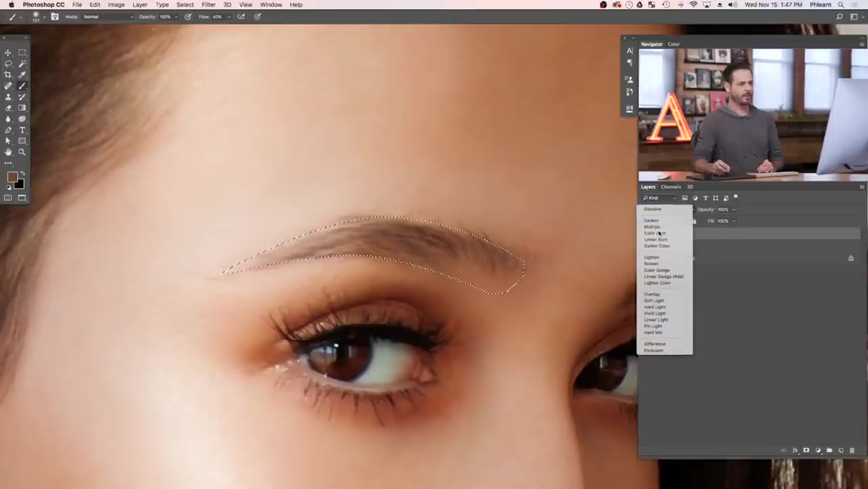
Task: Choose Overlay blend mode
Action: click(652, 294)
